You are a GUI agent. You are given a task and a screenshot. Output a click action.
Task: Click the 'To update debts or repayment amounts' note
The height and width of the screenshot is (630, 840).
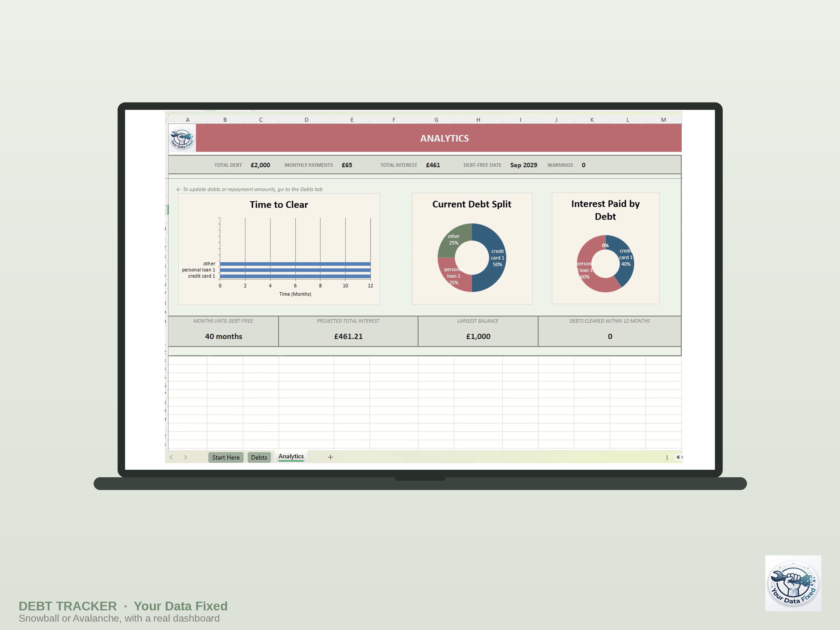pyautogui.click(x=250, y=189)
